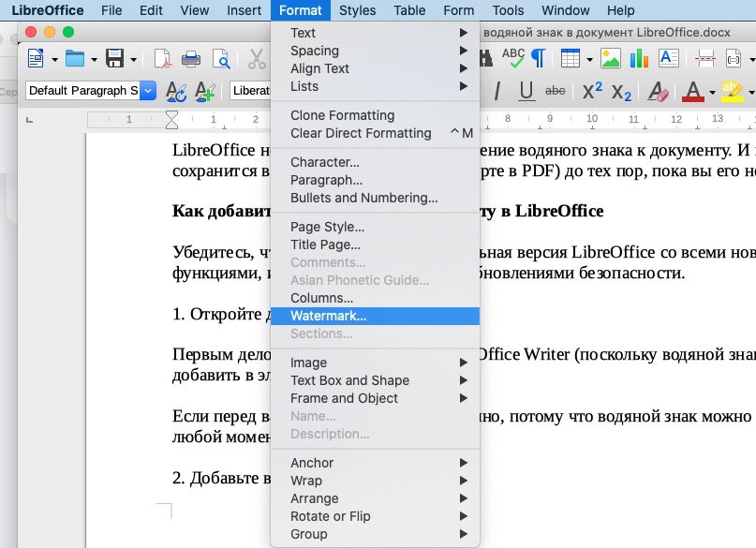The width and height of the screenshot is (756, 548).
Task: Click the Print icon
Action: 191,59
